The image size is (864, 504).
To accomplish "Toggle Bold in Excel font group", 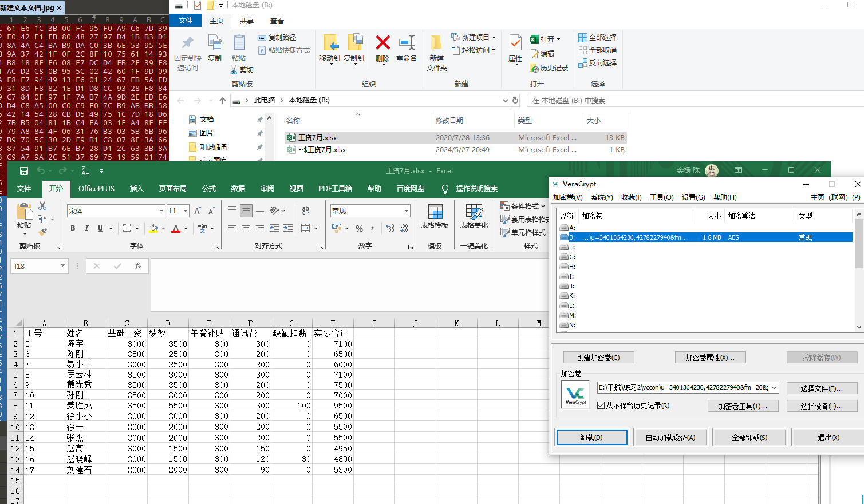I will (x=73, y=228).
